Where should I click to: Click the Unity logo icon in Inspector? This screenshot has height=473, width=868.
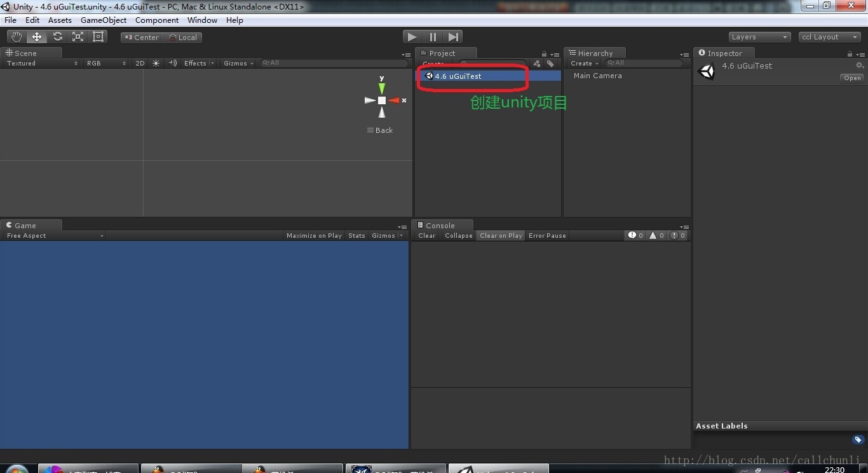coord(707,71)
